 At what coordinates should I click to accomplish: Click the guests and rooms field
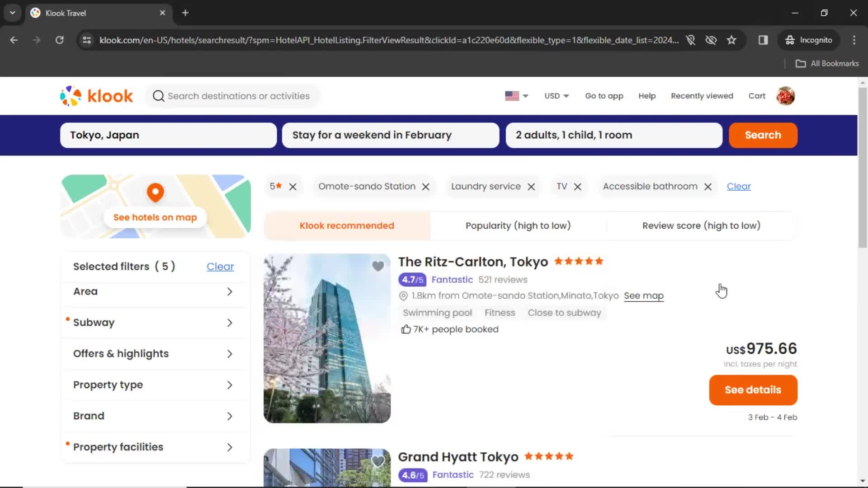coord(614,135)
